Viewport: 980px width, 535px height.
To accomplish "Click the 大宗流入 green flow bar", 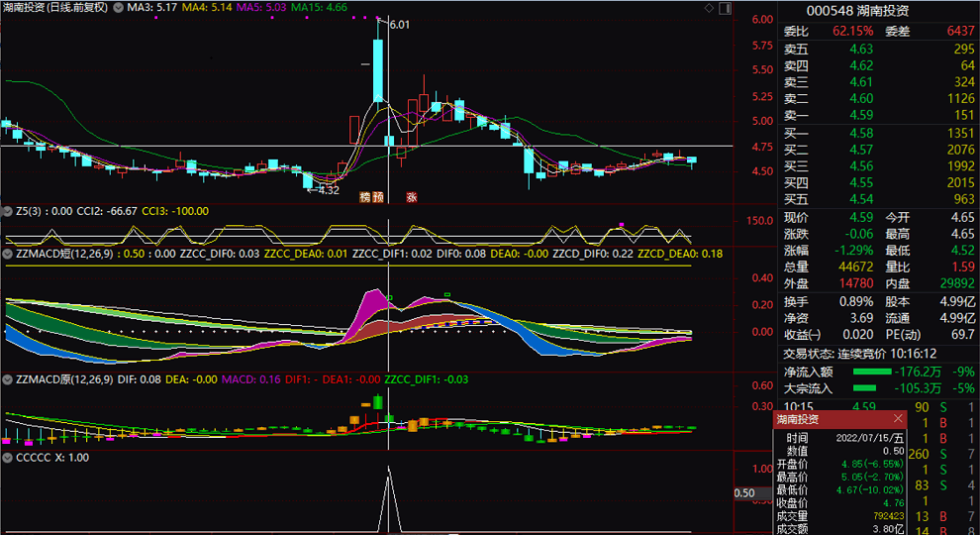I will [864, 388].
